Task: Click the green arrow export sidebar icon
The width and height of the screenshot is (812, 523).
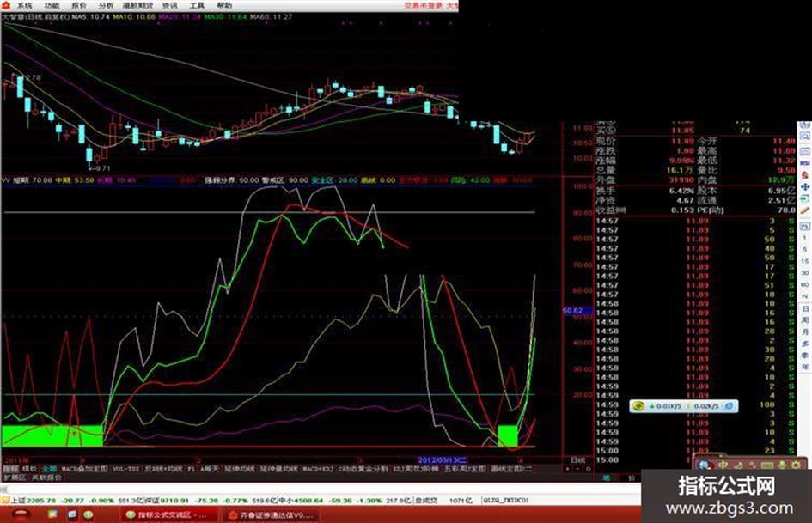Action: 805,199
